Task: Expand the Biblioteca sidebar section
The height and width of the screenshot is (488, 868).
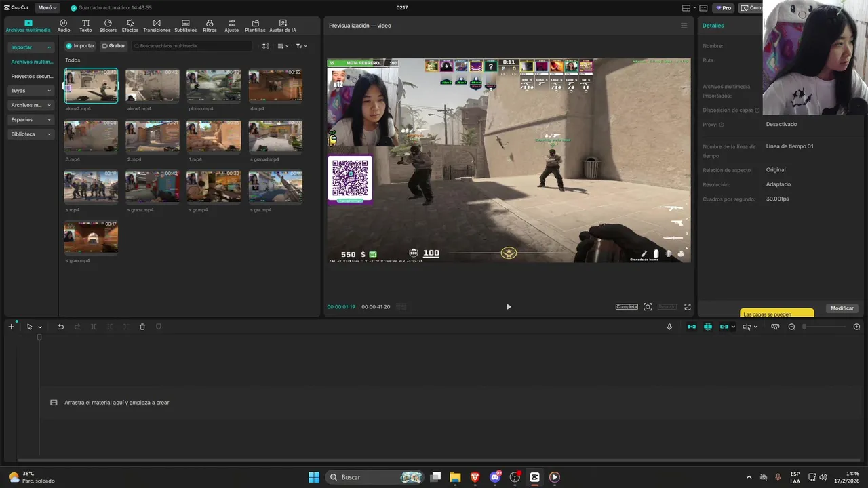Action: click(x=31, y=134)
